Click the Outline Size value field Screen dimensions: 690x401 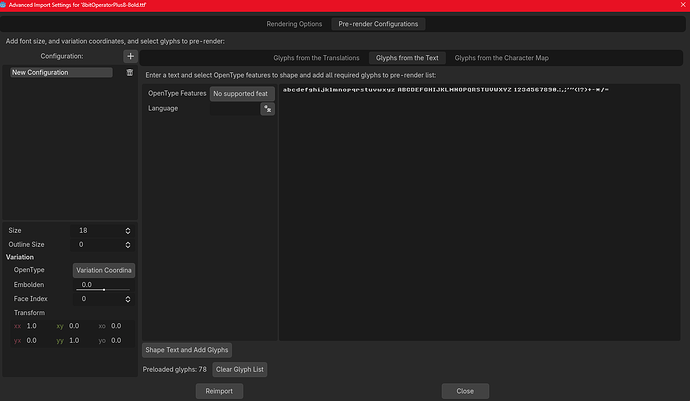(97, 245)
